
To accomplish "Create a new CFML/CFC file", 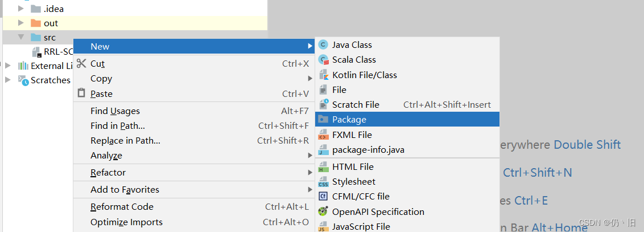I will [407, 196].
